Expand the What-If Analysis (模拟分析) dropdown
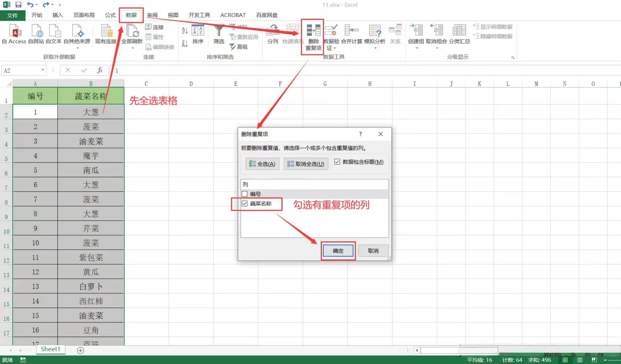Screen dimensions: 621x364 tap(375, 47)
